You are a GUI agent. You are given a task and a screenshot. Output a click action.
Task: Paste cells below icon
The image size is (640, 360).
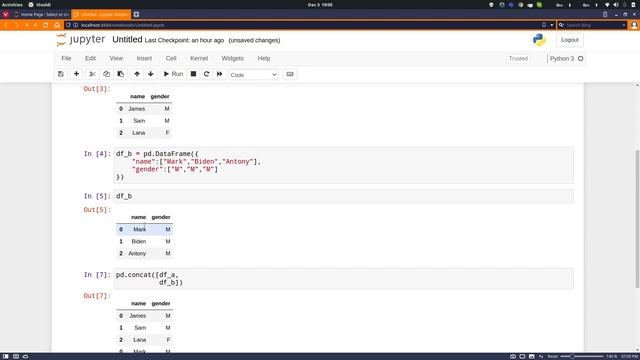click(x=120, y=74)
